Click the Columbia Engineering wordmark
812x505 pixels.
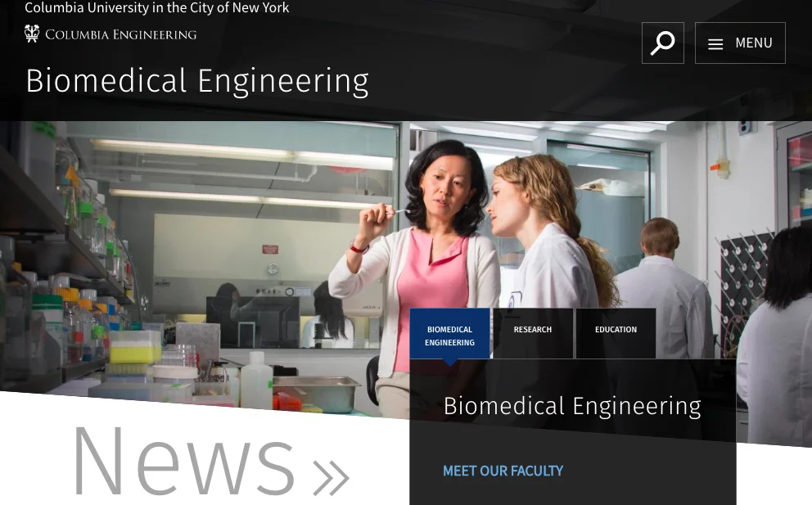coord(120,34)
